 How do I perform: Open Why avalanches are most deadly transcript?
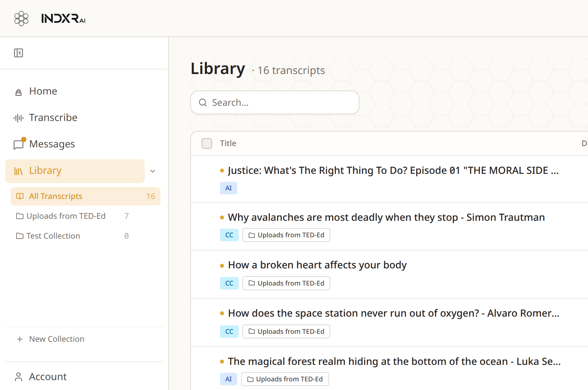[386, 217]
